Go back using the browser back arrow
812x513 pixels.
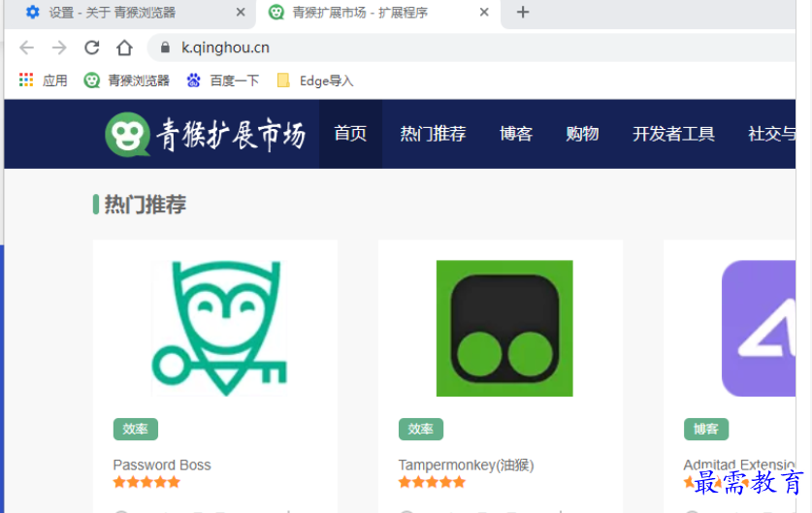pos(26,48)
